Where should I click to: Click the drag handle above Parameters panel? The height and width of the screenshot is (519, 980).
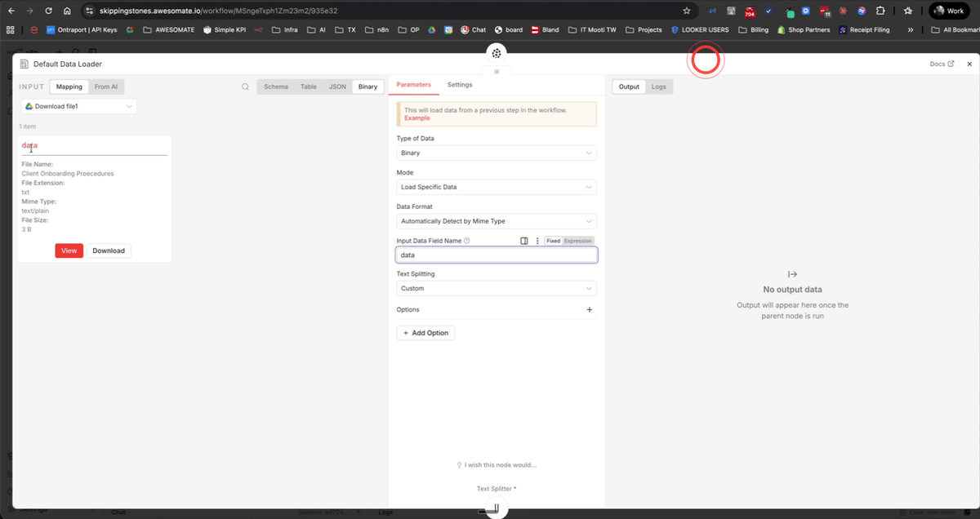tap(497, 72)
